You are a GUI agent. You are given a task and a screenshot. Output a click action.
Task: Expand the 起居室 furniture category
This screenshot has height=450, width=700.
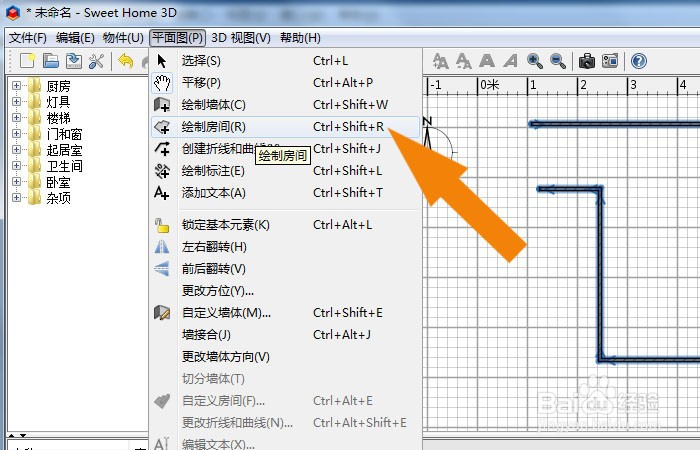click(x=16, y=150)
